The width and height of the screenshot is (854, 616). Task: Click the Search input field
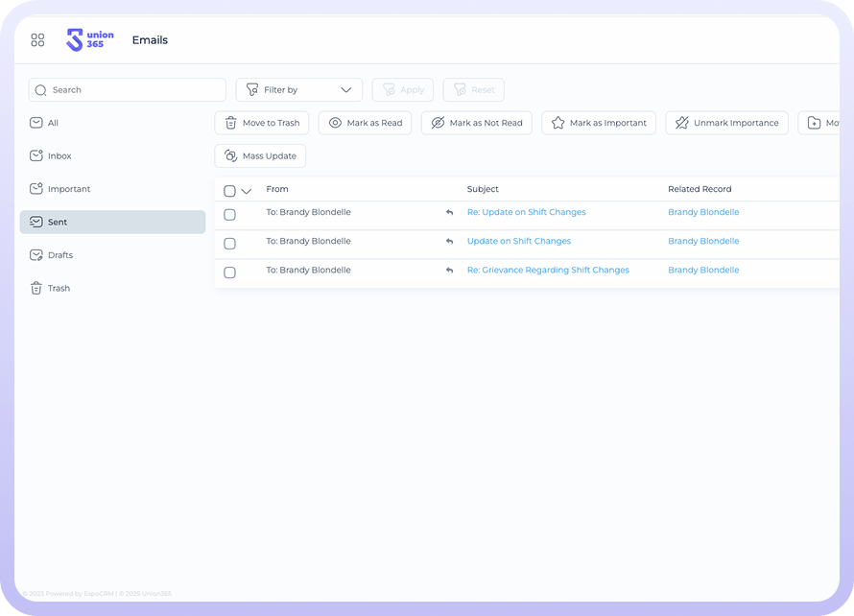pos(128,90)
